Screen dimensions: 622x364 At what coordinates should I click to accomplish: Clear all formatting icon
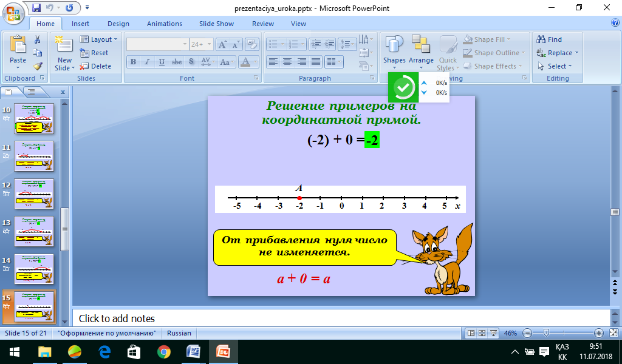click(x=252, y=44)
